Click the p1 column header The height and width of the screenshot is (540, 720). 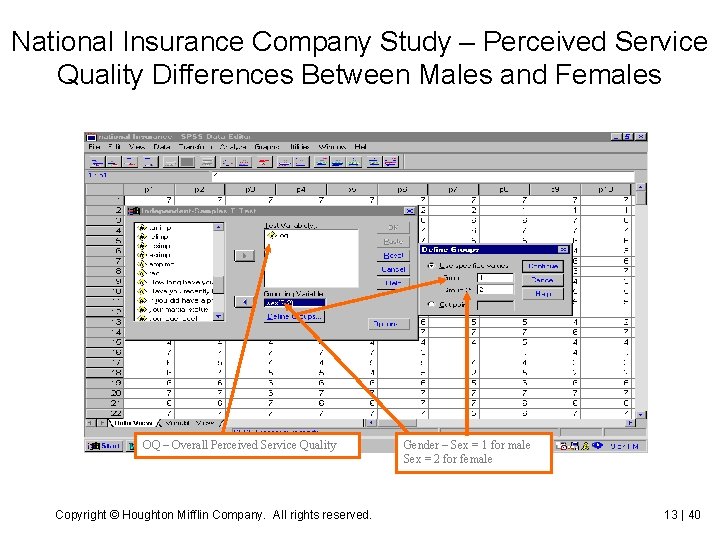[x=149, y=189]
